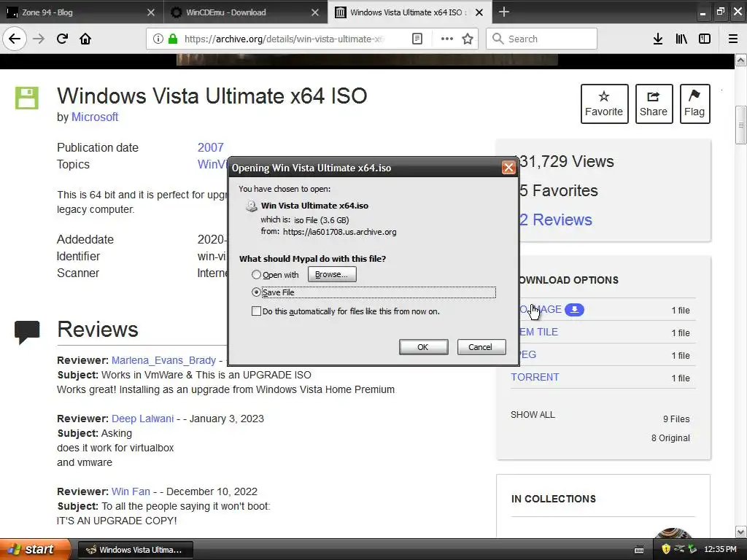
Task: Reload the current page
Action: [62, 39]
